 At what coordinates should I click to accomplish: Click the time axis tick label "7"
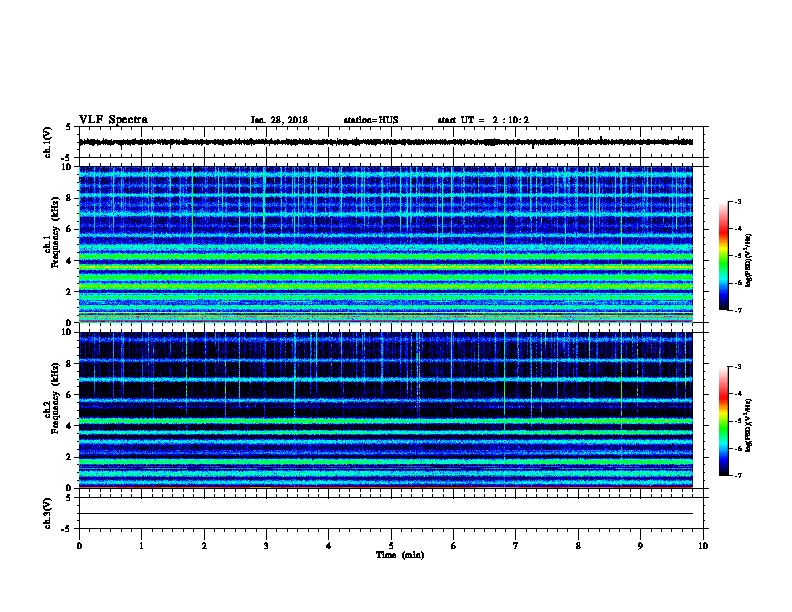click(516, 546)
